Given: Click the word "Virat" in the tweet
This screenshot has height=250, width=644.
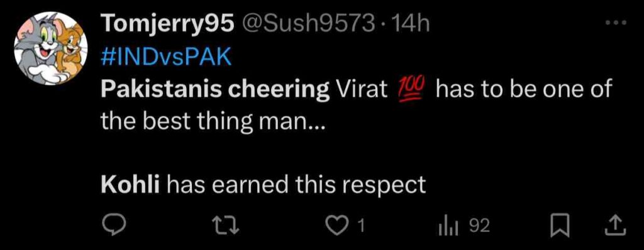Looking at the screenshot, I should tap(362, 89).
